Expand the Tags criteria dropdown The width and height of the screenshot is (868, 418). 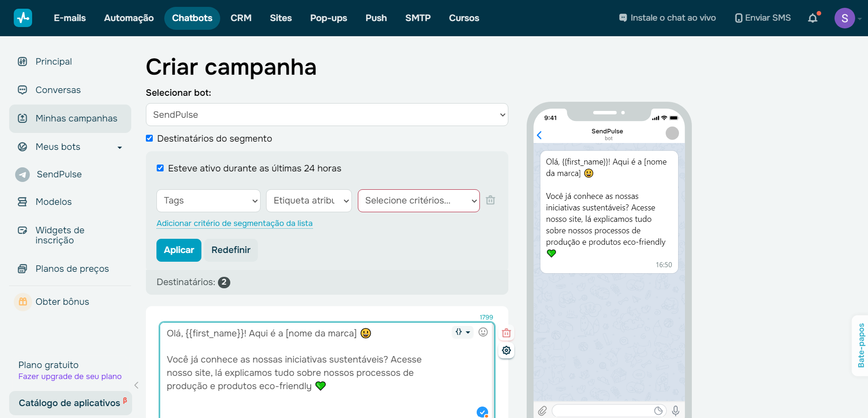(208, 201)
